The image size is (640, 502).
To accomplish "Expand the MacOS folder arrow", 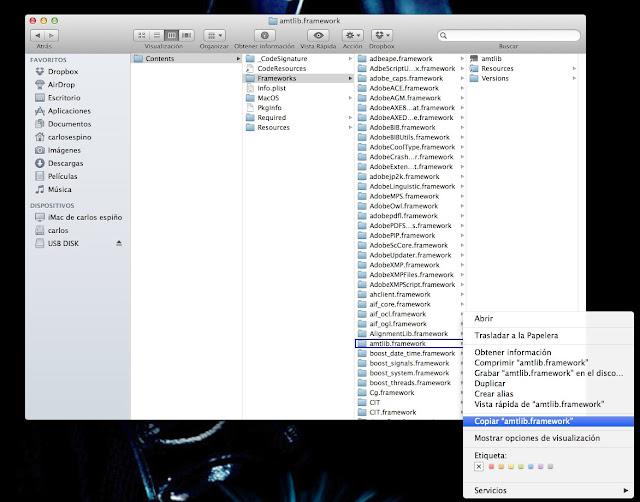I will click(x=350, y=98).
